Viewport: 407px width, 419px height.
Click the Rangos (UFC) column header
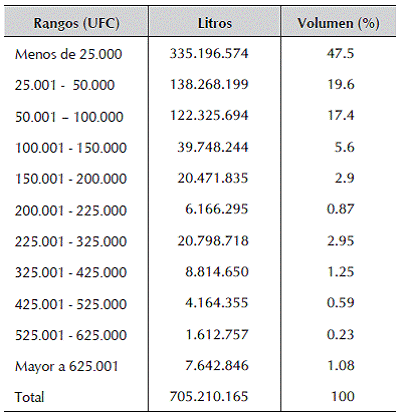pyautogui.click(x=76, y=24)
